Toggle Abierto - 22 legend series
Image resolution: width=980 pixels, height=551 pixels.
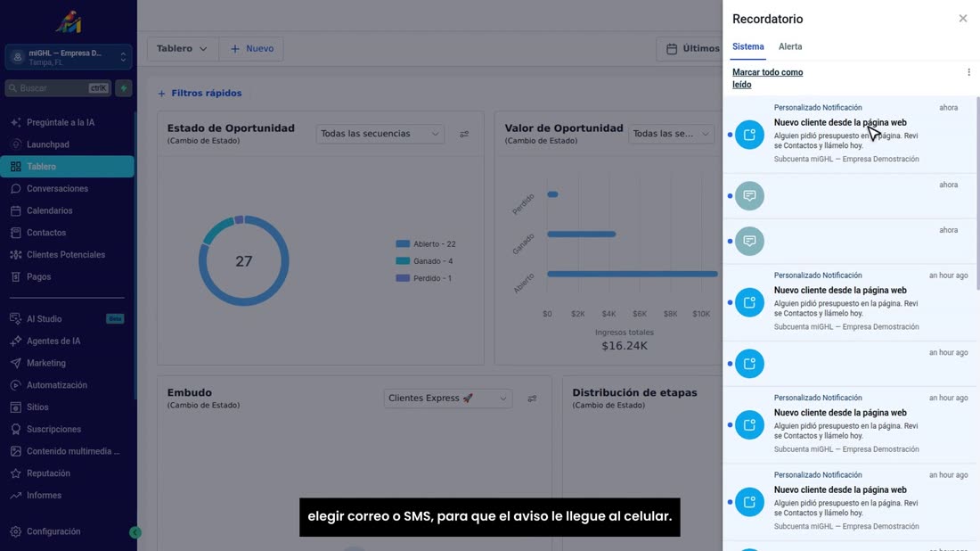coord(426,244)
